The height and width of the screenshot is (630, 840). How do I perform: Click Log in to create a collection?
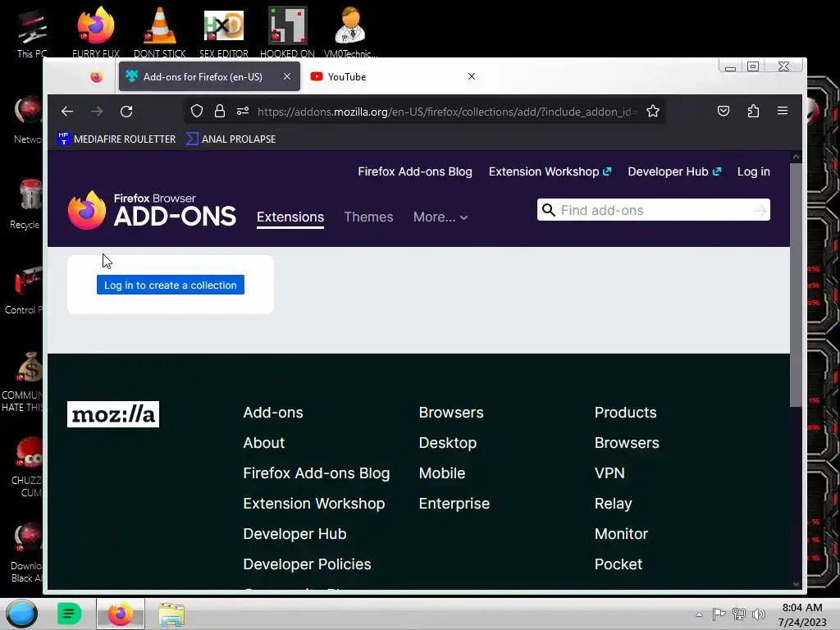click(x=171, y=285)
